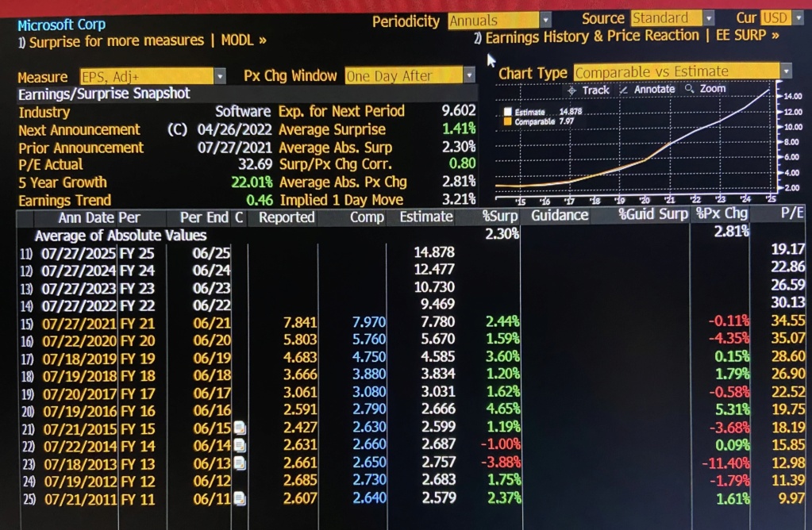Select row 14 dated 07/27/2022 FY 22
Image resolution: width=812 pixels, height=530 pixels.
(x=413, y=305)
